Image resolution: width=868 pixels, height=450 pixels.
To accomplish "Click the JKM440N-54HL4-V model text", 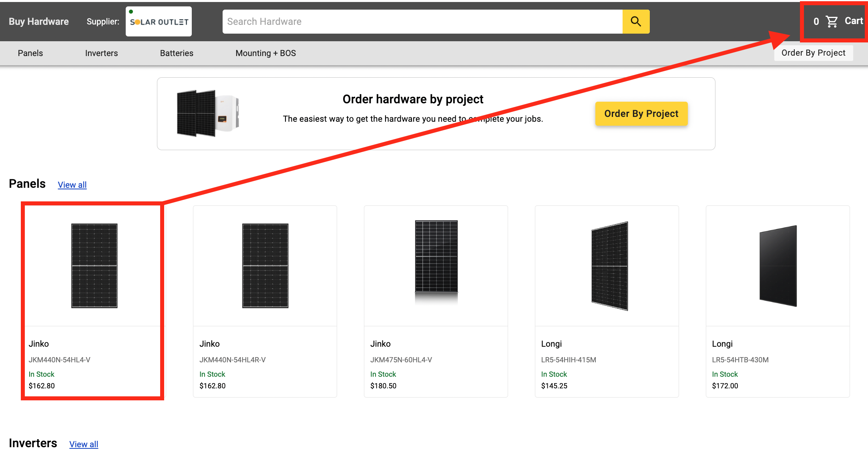I will [60, 360].
